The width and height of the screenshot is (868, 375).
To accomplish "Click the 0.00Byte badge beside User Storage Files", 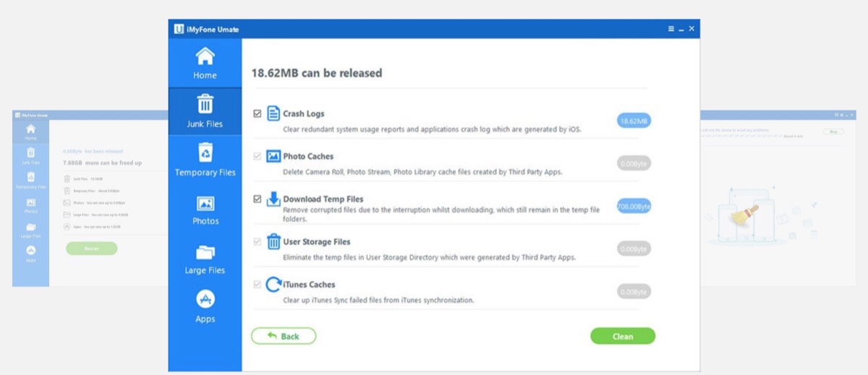I will (x=634, y=249).
